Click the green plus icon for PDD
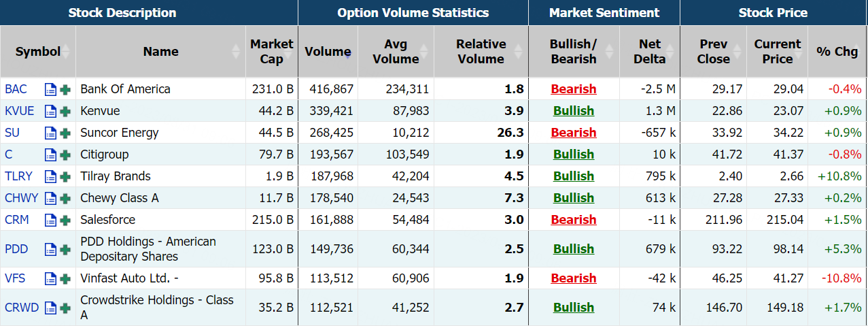 pyautogui.click(x=65, y=249)
